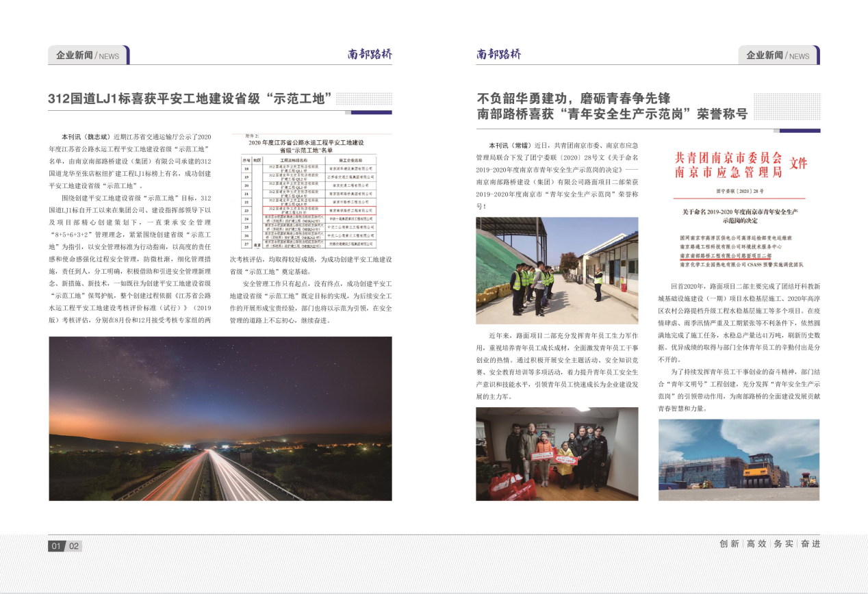Click the right page 企业新闻/NEWS section tab
The image size is (868, 594).
779,55
